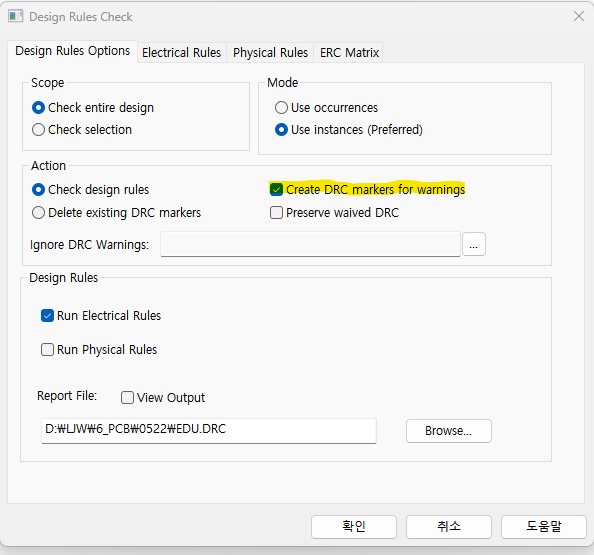The image size is (594, 555).
Task: Confirm with the 확인 button
Action: pyautogui.click(x=354, y=527)
